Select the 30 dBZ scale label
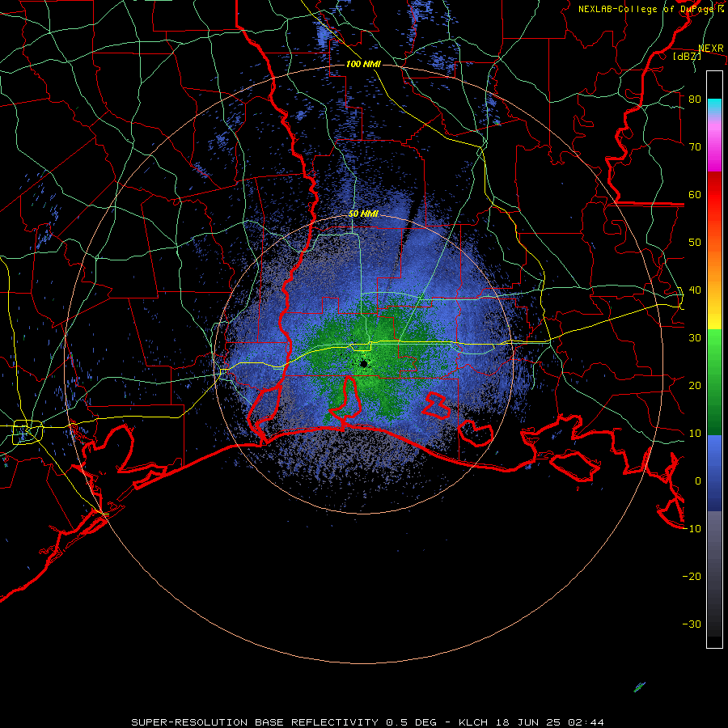Viewport: 728px width, 728px height. 695,338
